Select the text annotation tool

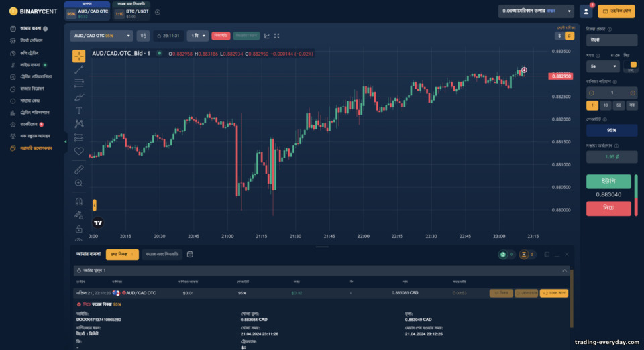pyautogui.click(x=79, y=111)
